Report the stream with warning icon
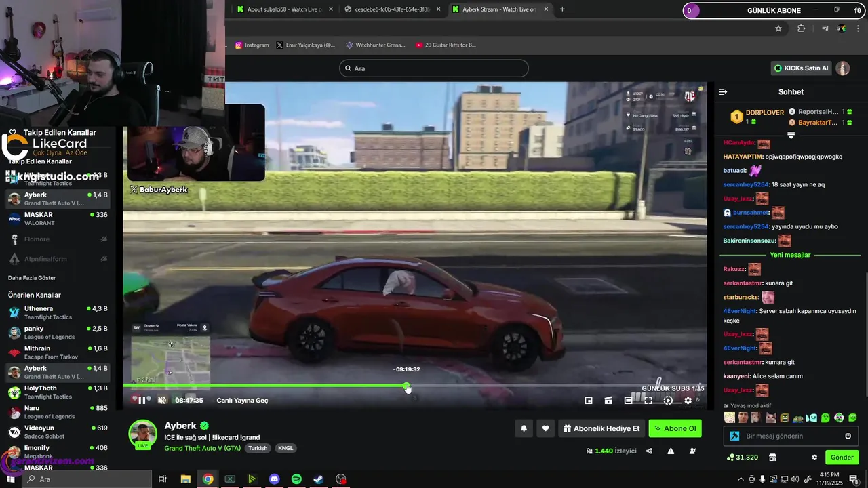This screenshot has width=868, height=488. 671,451
